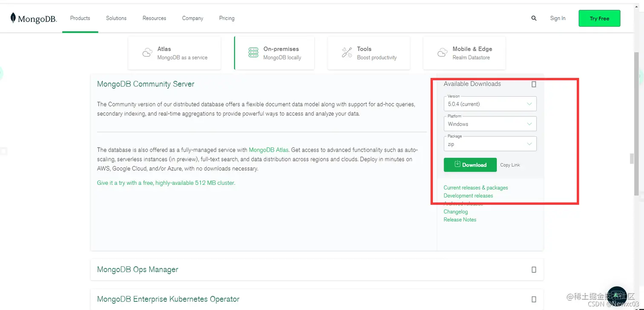Open the search magnifier icon

pyautogui.click(x=534, y=18)
